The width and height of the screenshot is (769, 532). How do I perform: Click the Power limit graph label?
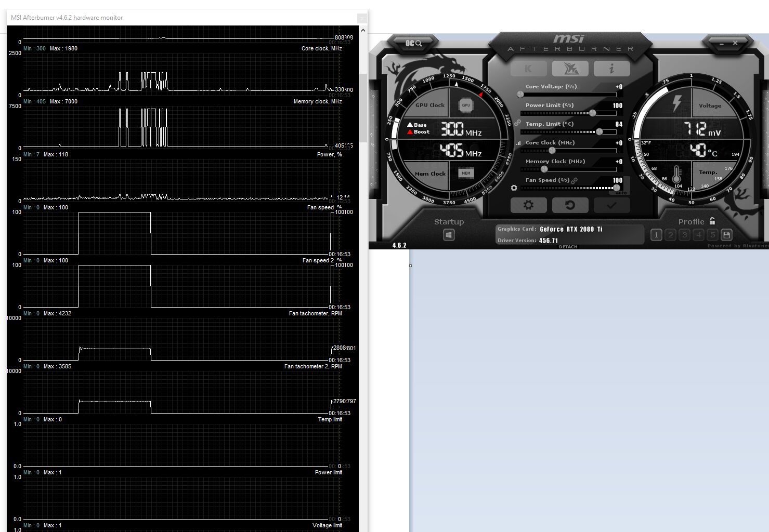pyautogui.click(x=329, y=472)
